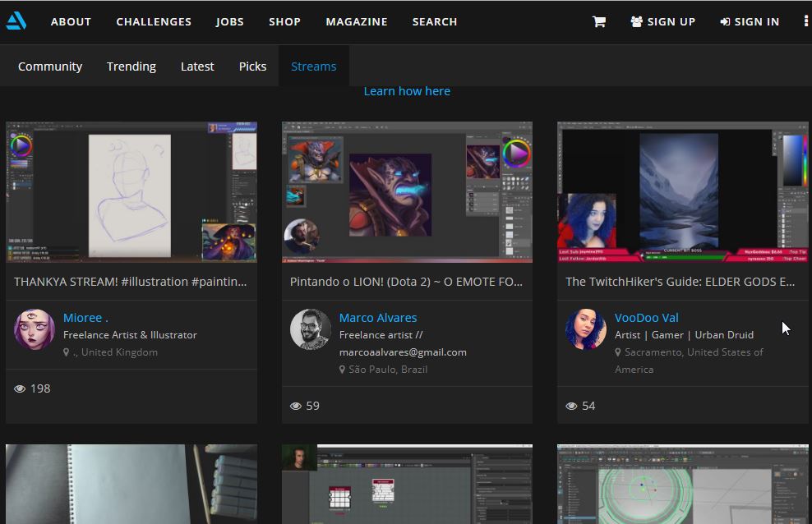Switch to the Community tab
812x524 pixels.
(x=50, y=67)
